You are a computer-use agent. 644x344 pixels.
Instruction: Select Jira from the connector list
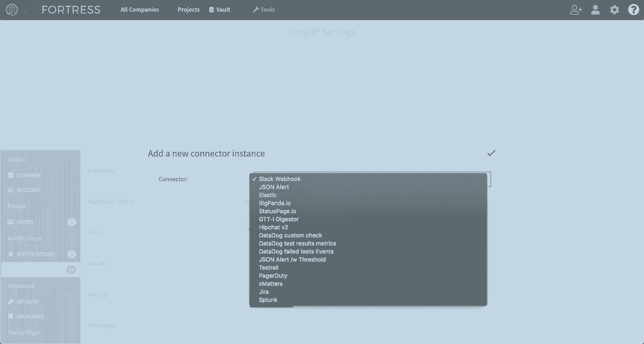(263, 292)
